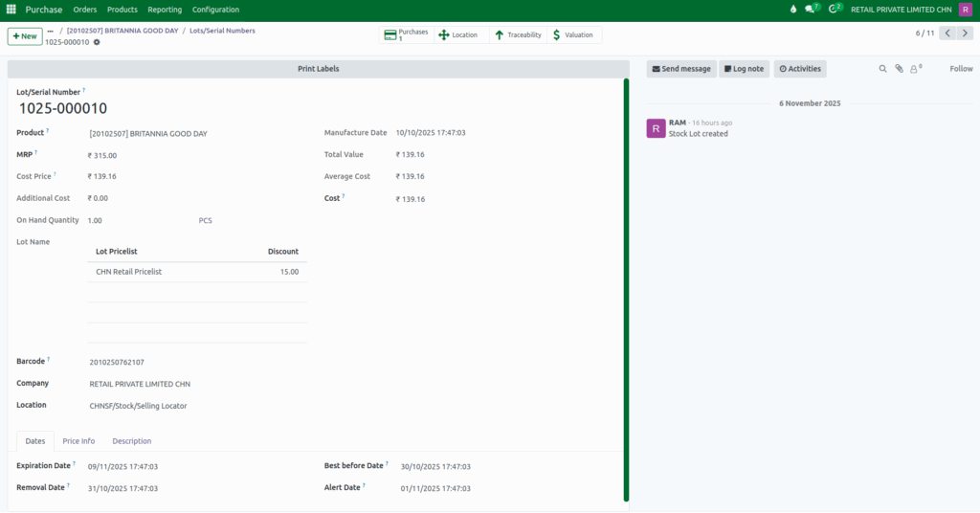980x513 pixels.
Task: Click the discount value 15.00
Action: tap(289, 272)
